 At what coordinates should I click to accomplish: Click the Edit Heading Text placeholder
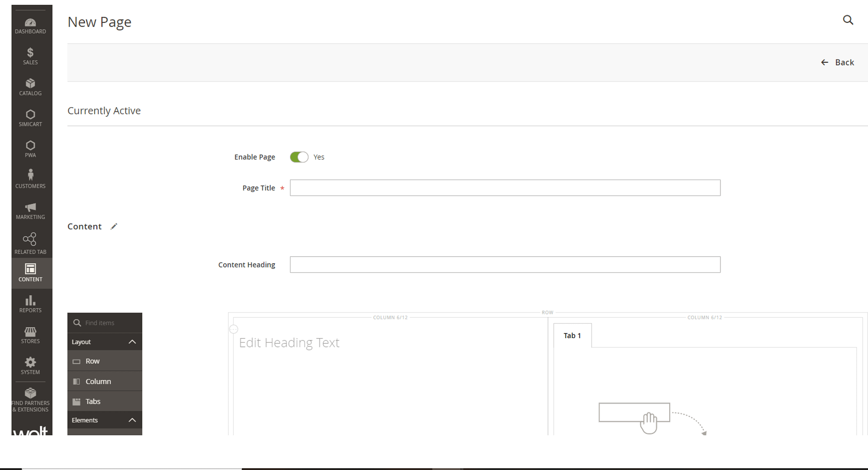click(289, 343)
